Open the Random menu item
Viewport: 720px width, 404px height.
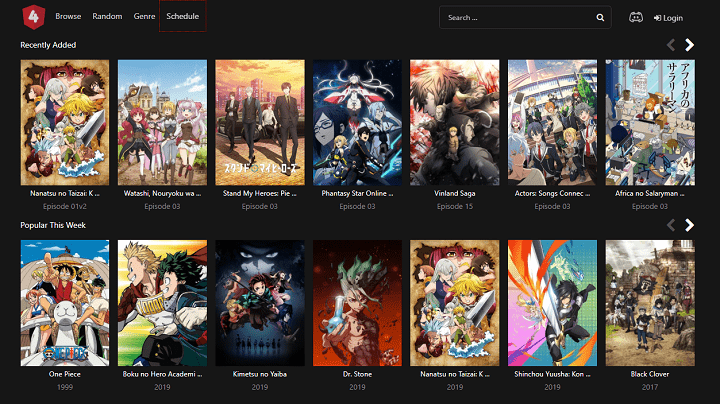click(x=107, y=16)
